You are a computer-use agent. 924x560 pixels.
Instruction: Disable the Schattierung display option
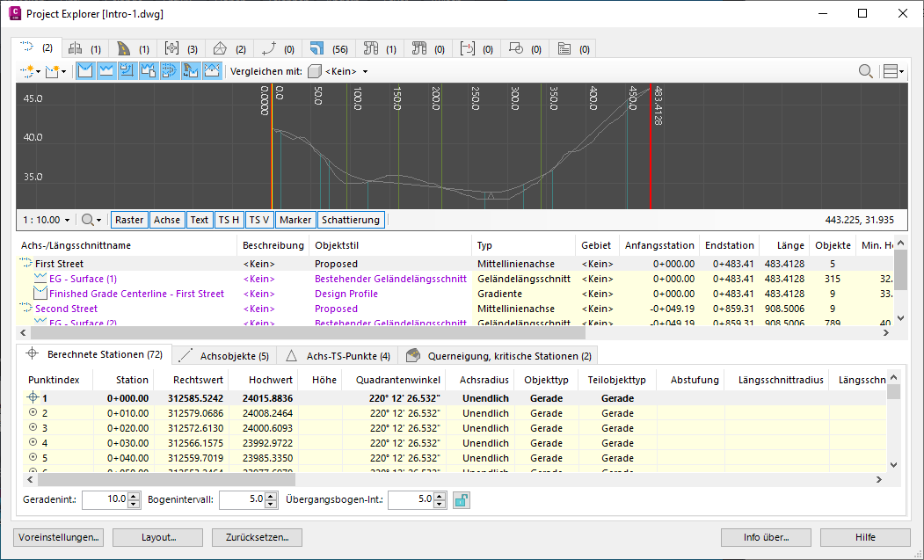tap(351, 219)
